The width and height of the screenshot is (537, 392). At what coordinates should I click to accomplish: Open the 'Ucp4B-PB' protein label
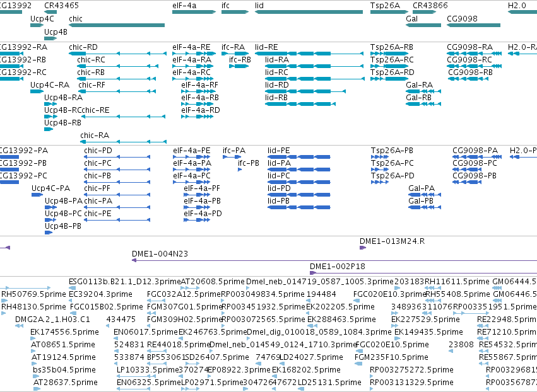[x=63, y=226]
